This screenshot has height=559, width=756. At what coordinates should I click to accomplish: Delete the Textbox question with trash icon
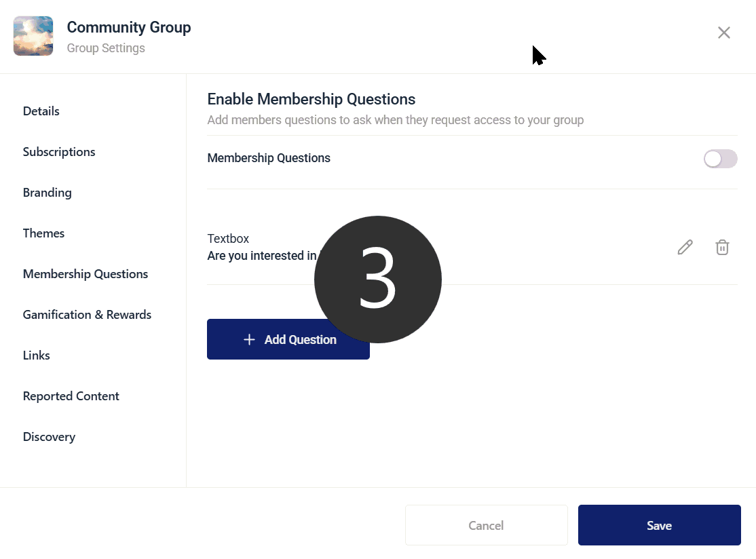point(722,247)
